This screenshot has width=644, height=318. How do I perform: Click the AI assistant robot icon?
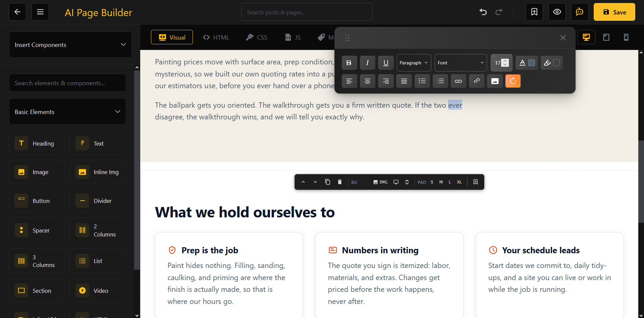tap(580, 12)
